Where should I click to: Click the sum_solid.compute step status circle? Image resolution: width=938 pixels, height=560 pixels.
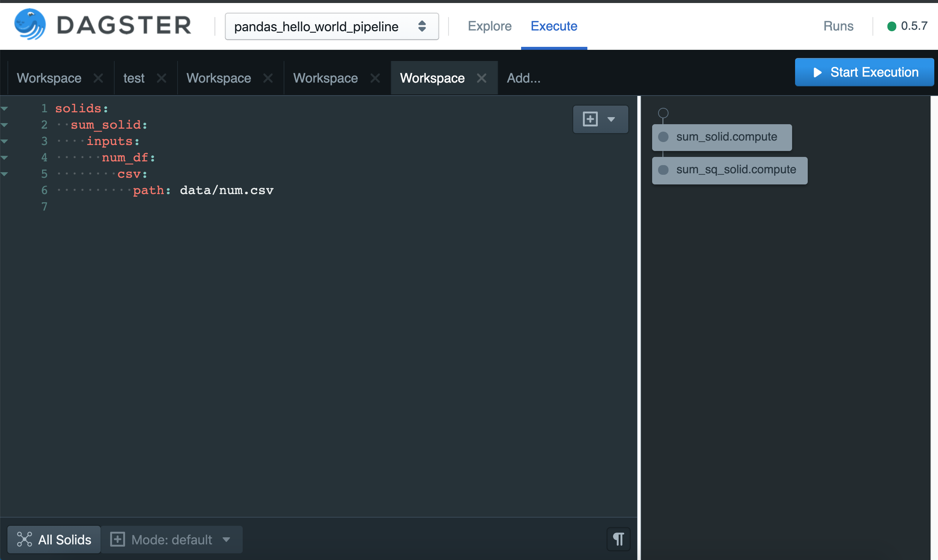click(x=663, y=137)
